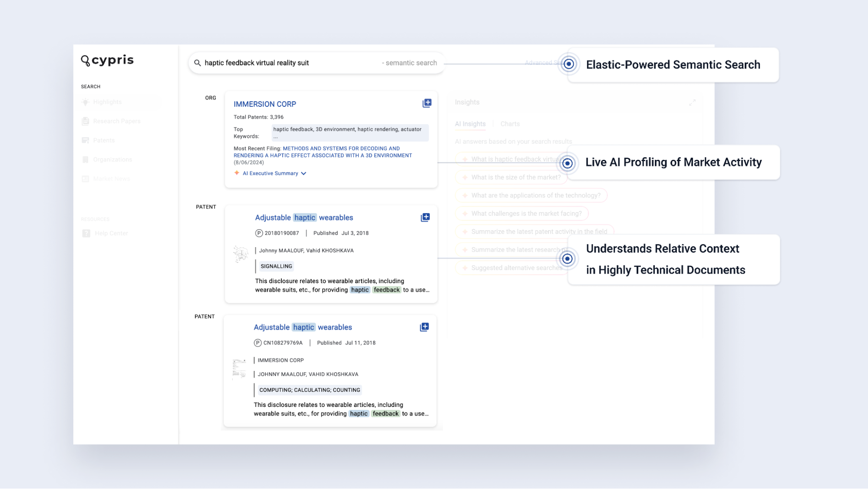Open patent 20180190087 Adjustable haptic wearables title
The image size is (868, 489).
[304, 218]
